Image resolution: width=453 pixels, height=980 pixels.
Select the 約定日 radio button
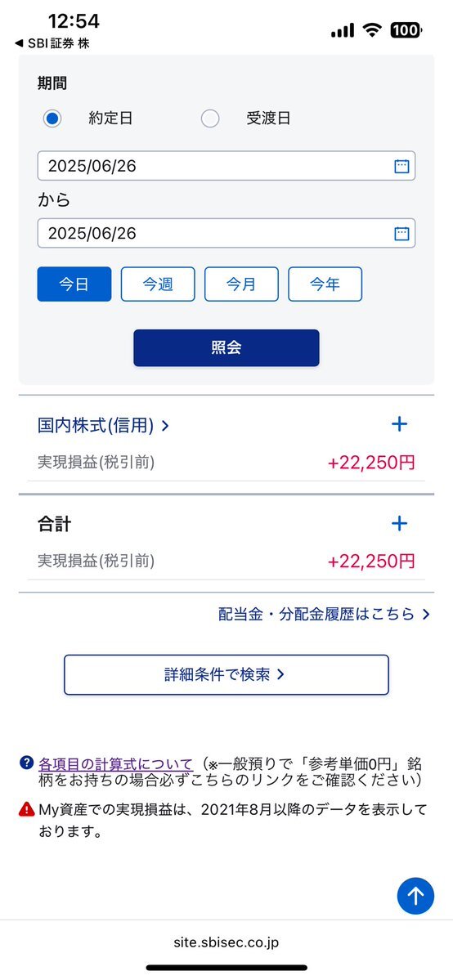[52, 119]
